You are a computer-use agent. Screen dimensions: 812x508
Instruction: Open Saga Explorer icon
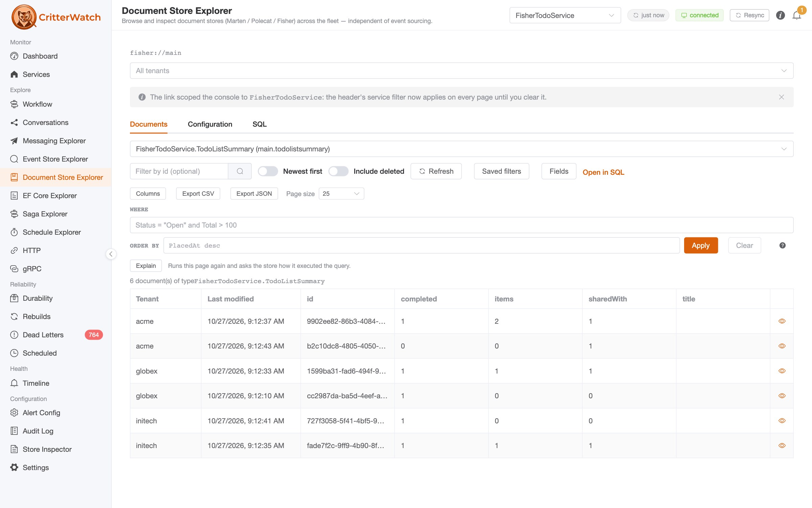14,214
